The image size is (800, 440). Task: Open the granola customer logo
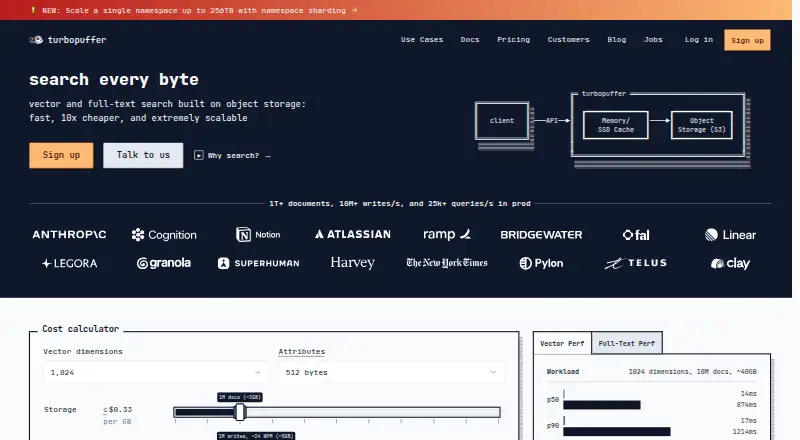[164, 263]
